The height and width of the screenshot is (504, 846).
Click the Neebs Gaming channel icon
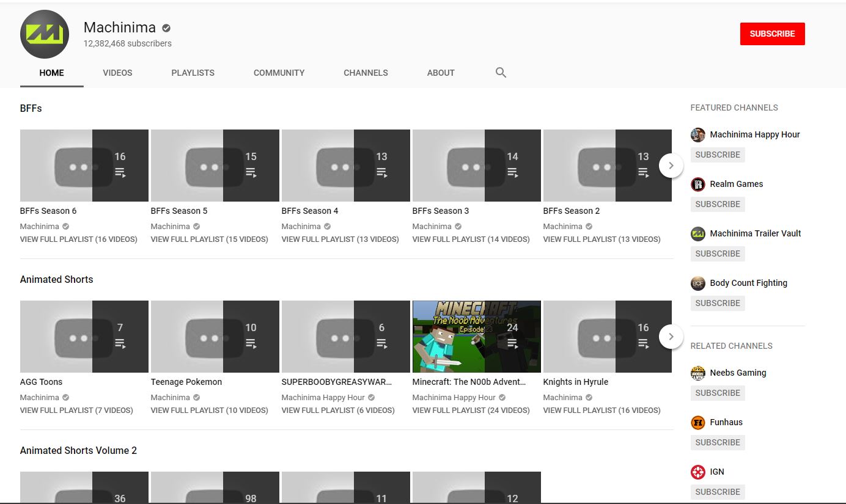[697, 373]
